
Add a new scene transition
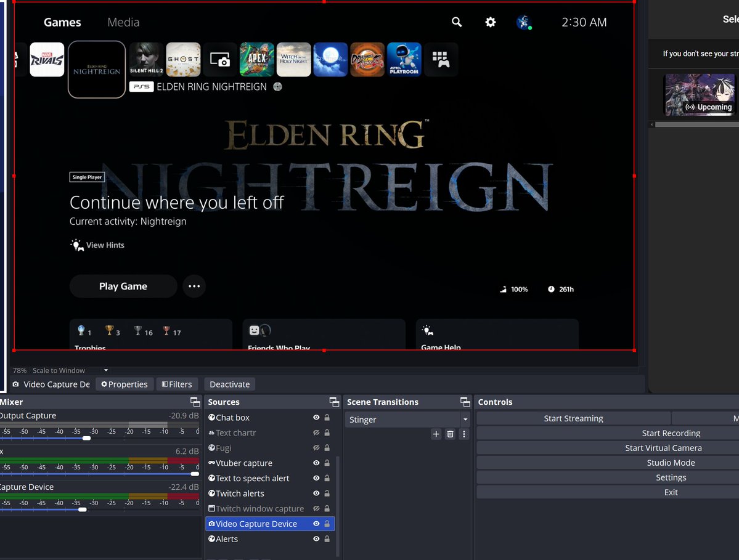tap(436, 434)
